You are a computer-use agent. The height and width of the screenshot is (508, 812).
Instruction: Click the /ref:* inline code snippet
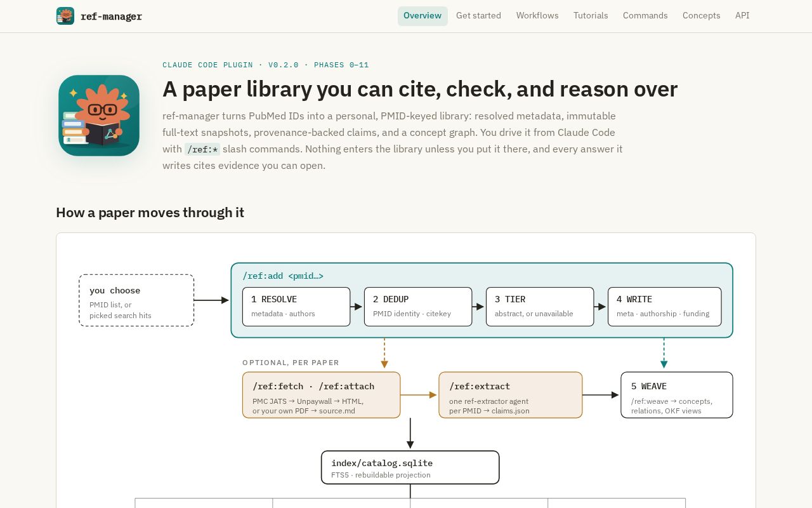click(202, 149)
